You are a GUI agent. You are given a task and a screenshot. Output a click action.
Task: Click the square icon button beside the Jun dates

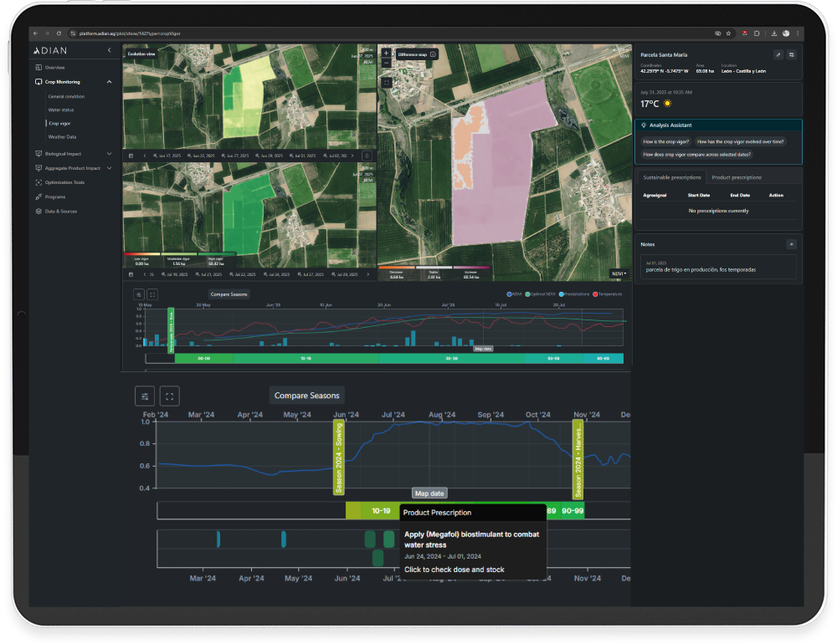(x=367, y=156)
